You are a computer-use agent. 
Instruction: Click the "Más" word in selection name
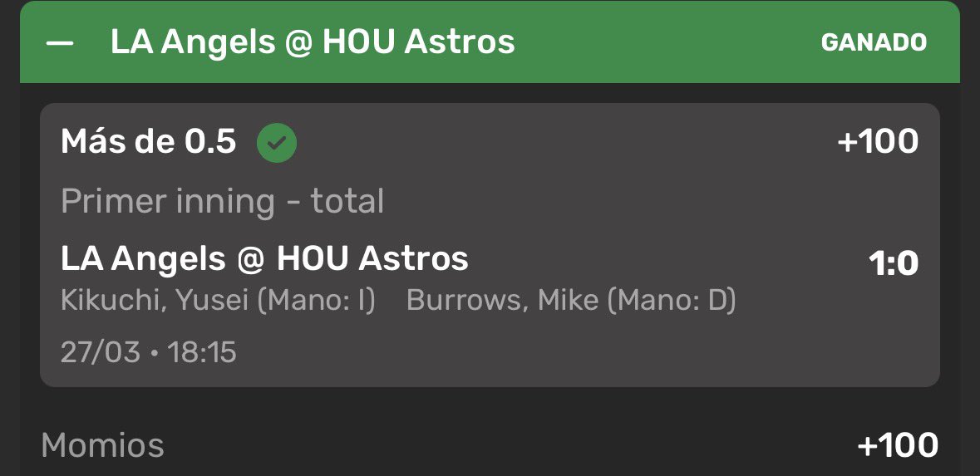[91, 143]
